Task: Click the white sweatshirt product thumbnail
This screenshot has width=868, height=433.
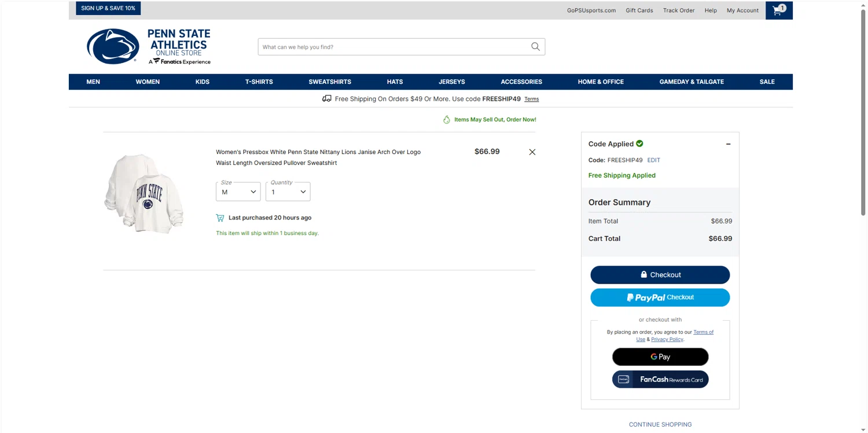Action: pyautogui.click(x=144, y=194)
